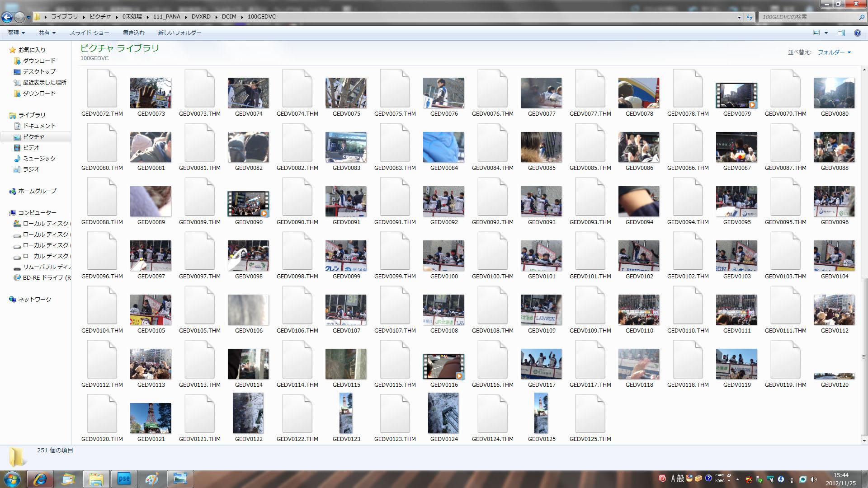Open ホームグループ in the sidebar
Screen dimensions: 868x488
[x=37, y=191]
